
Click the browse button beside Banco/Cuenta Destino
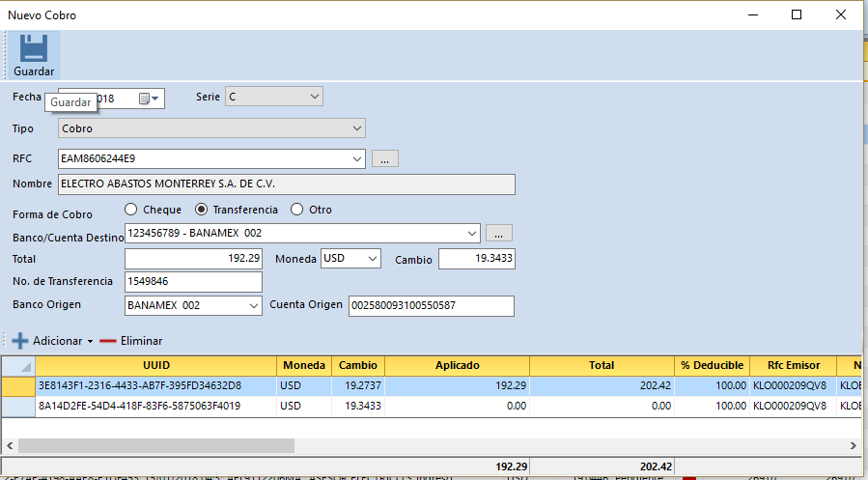[499, 233]
